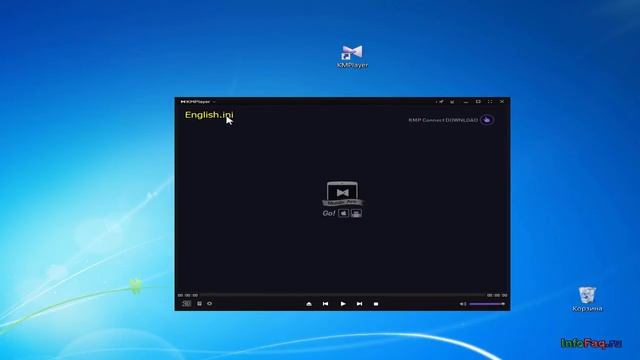
Task: Click the Android store icon beside Go!
Action: click(x=356, y=213)
